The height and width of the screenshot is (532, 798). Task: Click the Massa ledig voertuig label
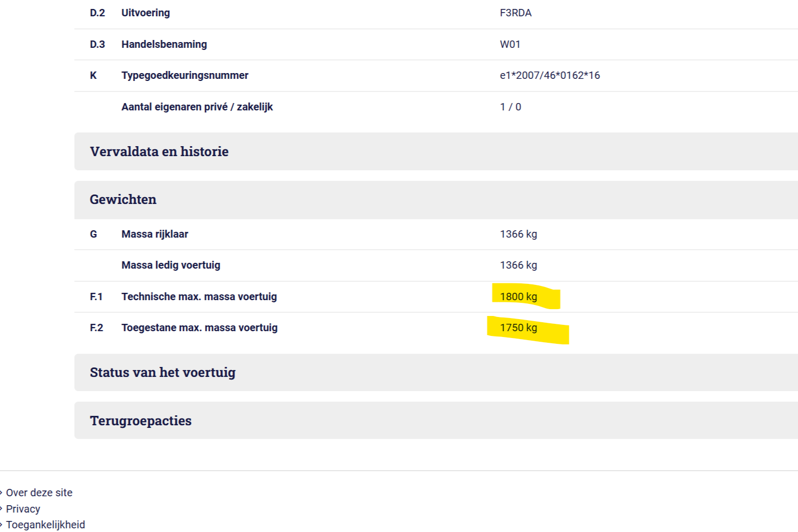[x=171, y=265]
